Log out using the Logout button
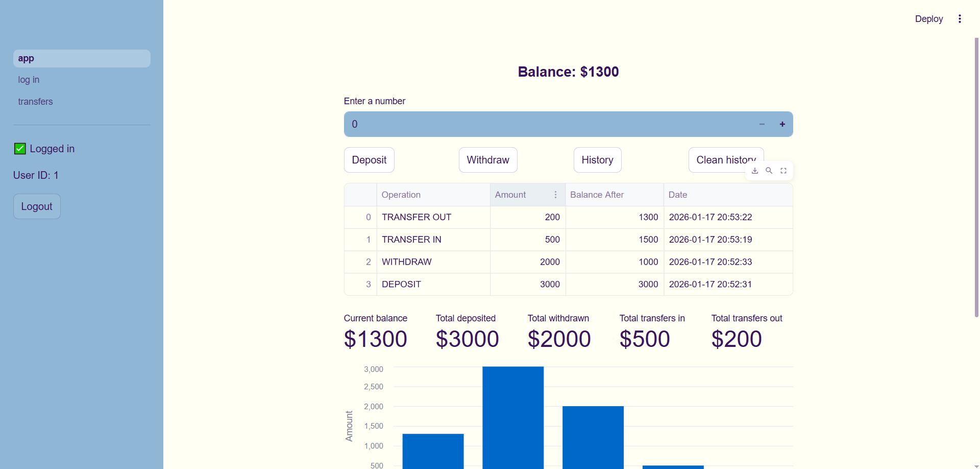 tap(37, 206)
